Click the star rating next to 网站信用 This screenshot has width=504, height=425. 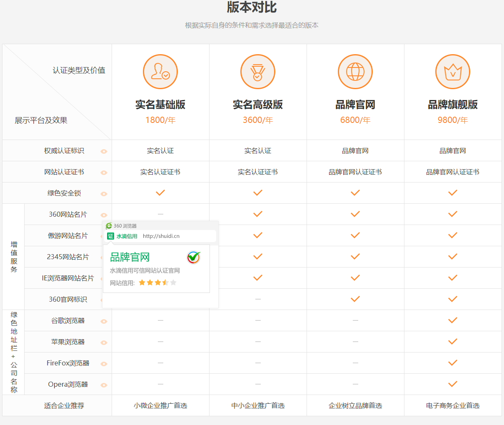(157, 283)
